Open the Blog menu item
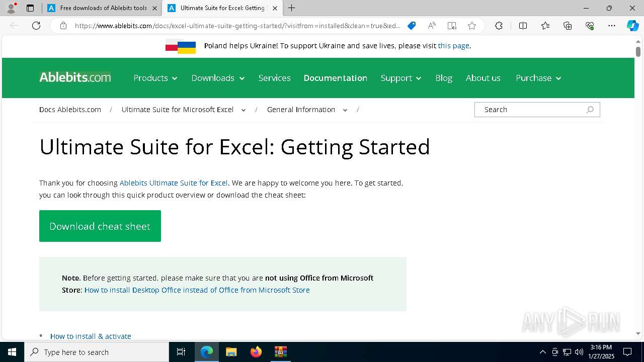The height and width of the screenshot is (362, 644). 444,78
